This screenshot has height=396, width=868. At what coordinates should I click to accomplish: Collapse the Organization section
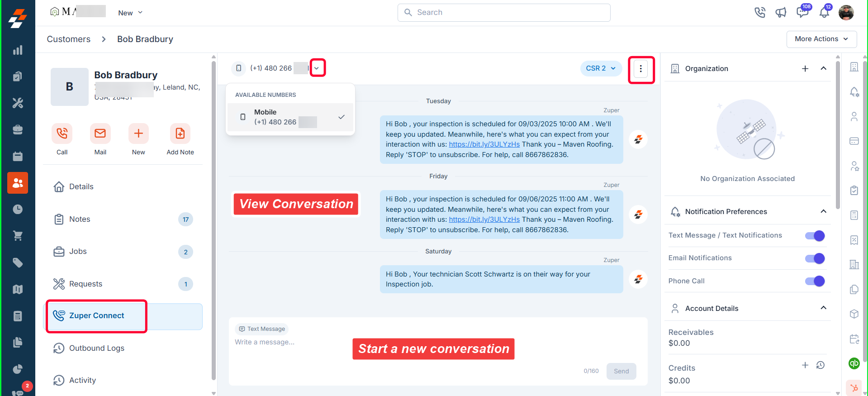coord(824,68)
